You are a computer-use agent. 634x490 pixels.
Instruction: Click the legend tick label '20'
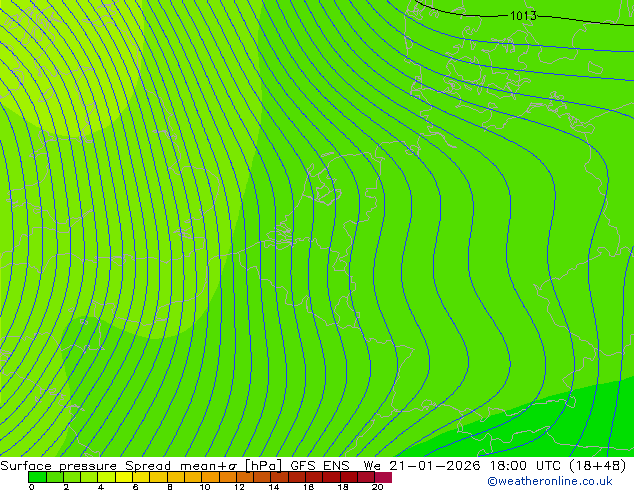point(377,487)
